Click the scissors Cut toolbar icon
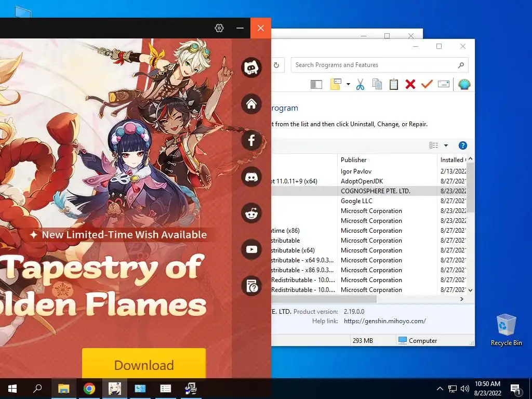 coord(361,84)
